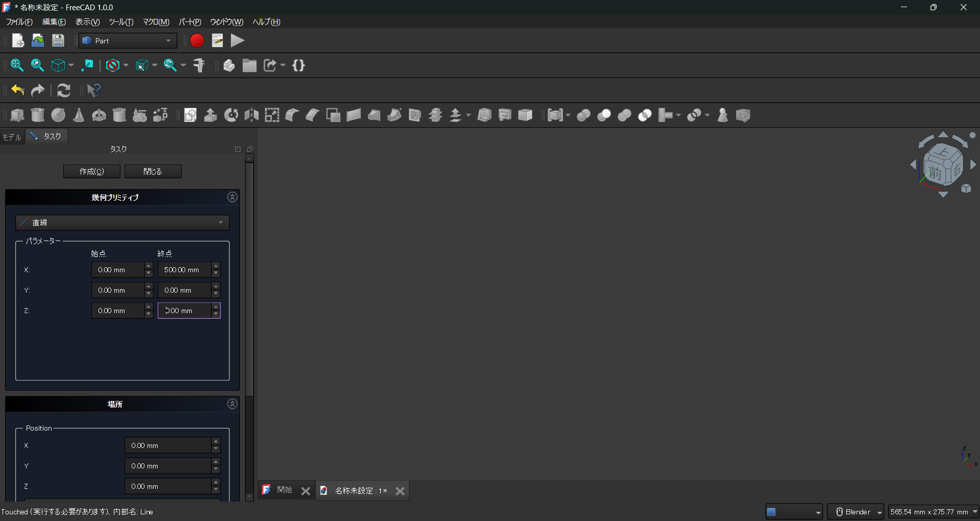Start recording a macro
The height and width of the screenshot is (521, 980).
(x=197, y=40)
